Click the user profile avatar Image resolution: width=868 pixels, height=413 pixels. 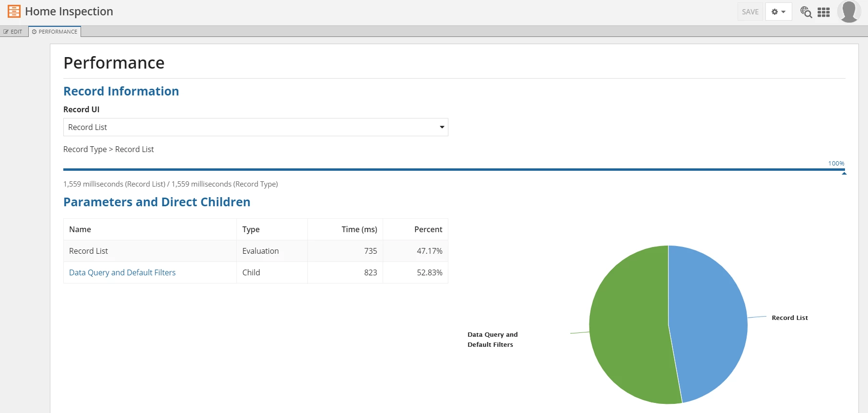tap(849, 12)
